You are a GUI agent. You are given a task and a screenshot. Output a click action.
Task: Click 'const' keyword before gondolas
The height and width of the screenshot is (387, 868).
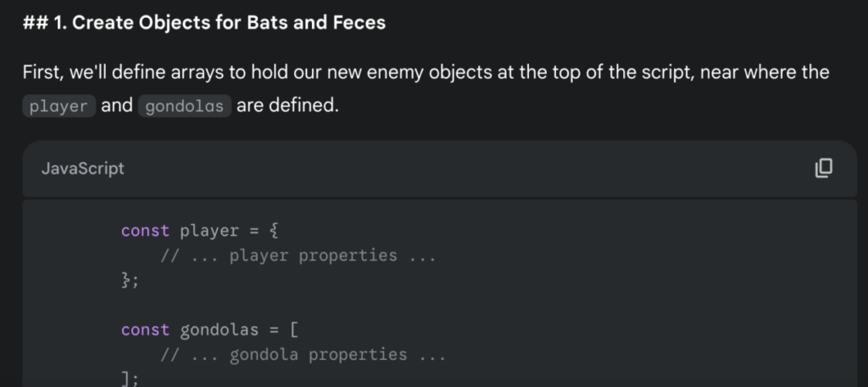coord(145,330)
